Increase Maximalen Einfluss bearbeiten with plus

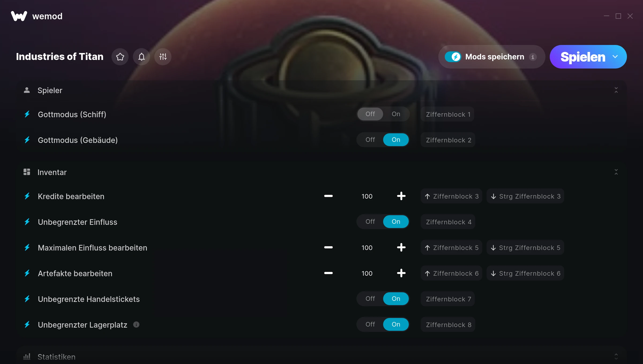pyautogui.click(x=401, y=248)
